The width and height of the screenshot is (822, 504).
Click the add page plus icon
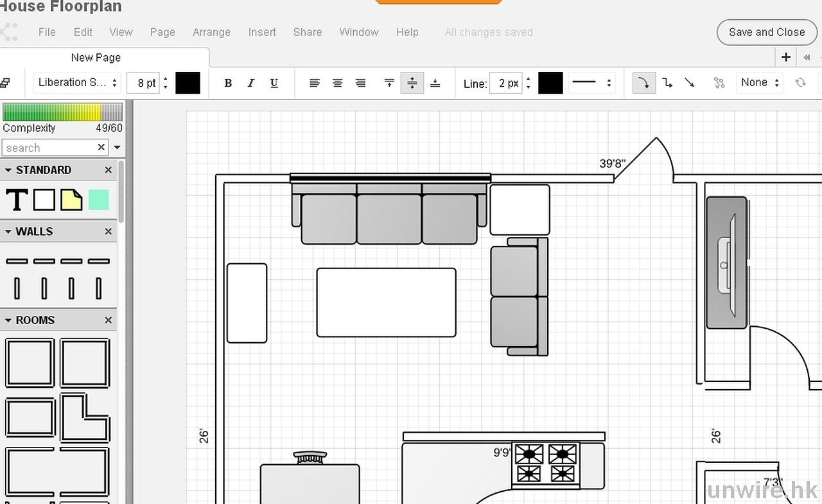[x=785, y=57]
